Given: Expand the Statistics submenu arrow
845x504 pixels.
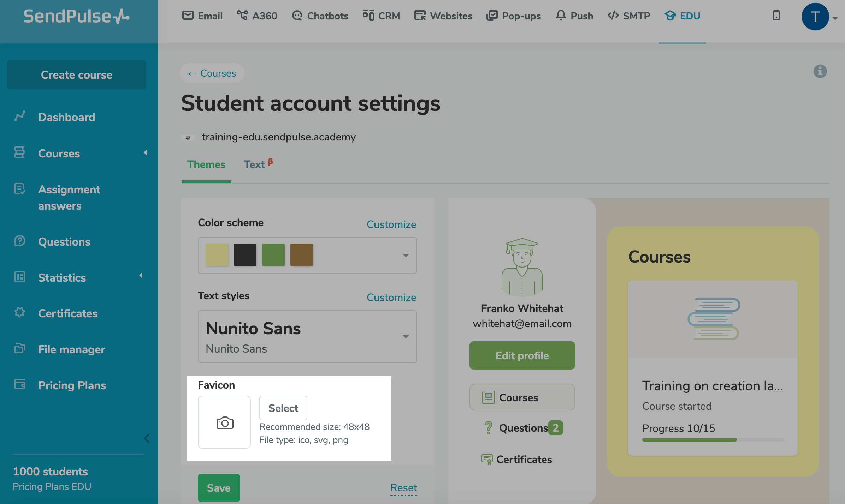Looking at the screenshot, I should tap(141, 276).
